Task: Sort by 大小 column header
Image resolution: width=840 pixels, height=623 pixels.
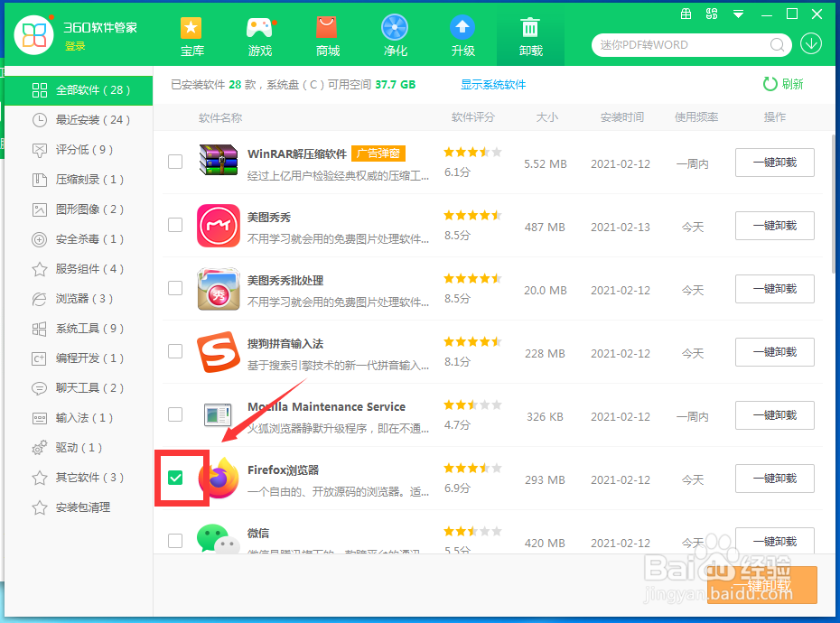Action: click(547, 117)
